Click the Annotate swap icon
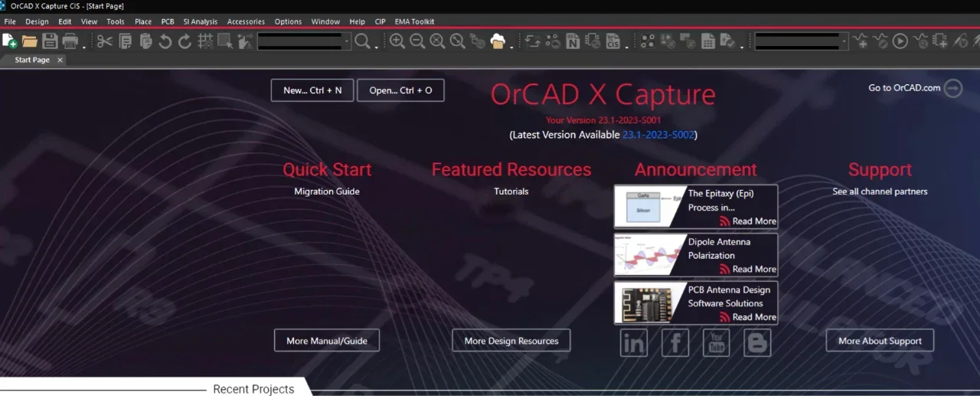Image resolution: width=980 pixels, height=396 pixels. [x=533, y=41]
